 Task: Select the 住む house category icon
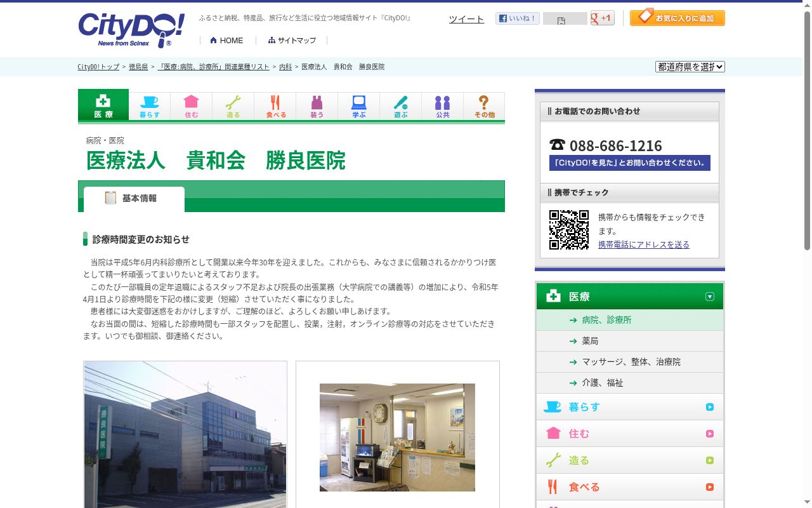(192, 106)
